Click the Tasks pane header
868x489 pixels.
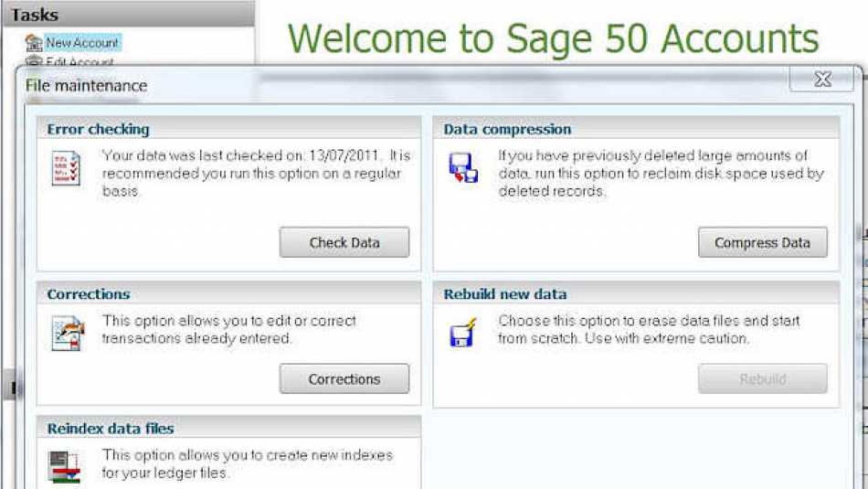pos(129,15)
